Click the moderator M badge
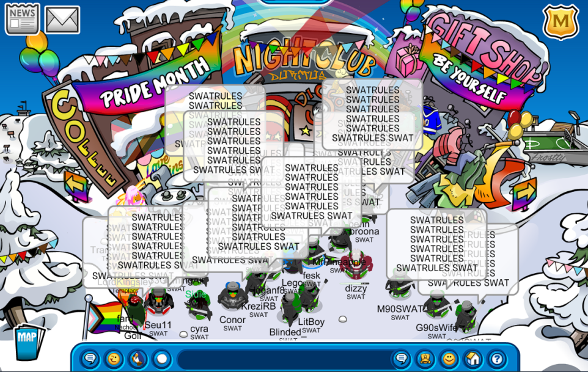This screenshot has height=372, width=588. [560, 23]
